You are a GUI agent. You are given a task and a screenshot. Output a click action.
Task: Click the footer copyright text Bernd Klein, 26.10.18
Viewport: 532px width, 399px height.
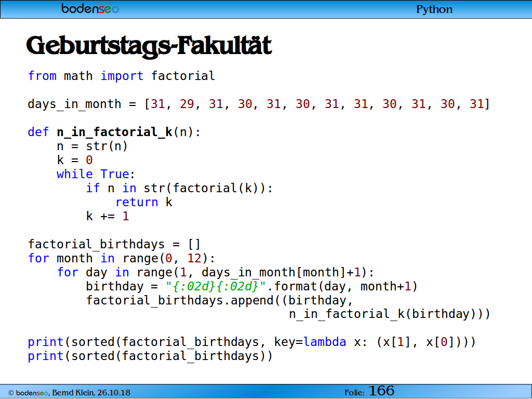click(x=69, y=393)
